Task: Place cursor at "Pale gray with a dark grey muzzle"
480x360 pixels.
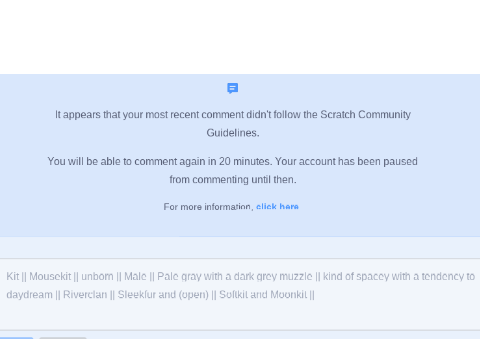Action: [x=235, y=276]
